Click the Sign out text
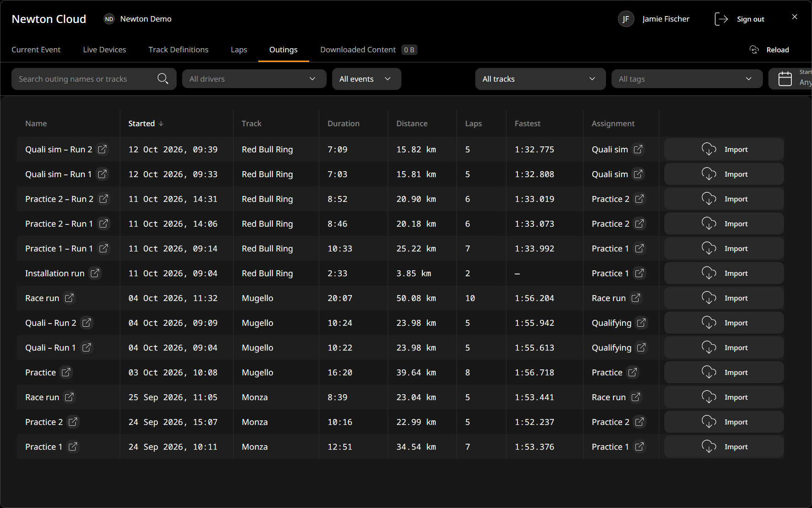The width and height of the screenshot is (812, 508). (x=751, y=19)
